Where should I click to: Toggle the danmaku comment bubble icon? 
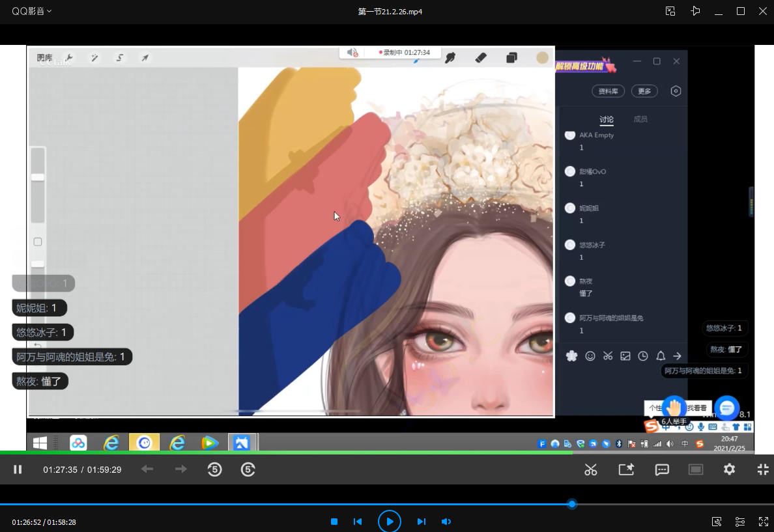tap(662, 469)
